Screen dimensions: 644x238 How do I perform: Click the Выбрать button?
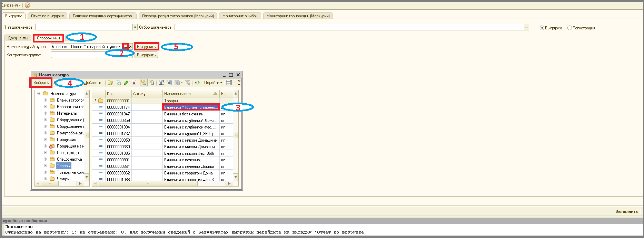[x=41, y=83]
